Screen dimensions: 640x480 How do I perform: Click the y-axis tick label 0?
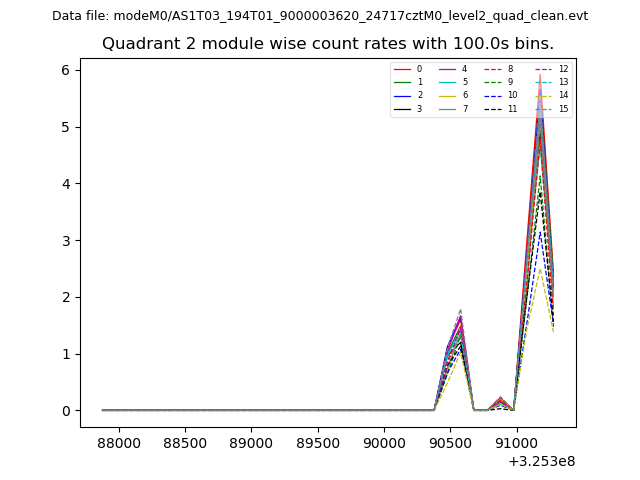click(64, 411)
